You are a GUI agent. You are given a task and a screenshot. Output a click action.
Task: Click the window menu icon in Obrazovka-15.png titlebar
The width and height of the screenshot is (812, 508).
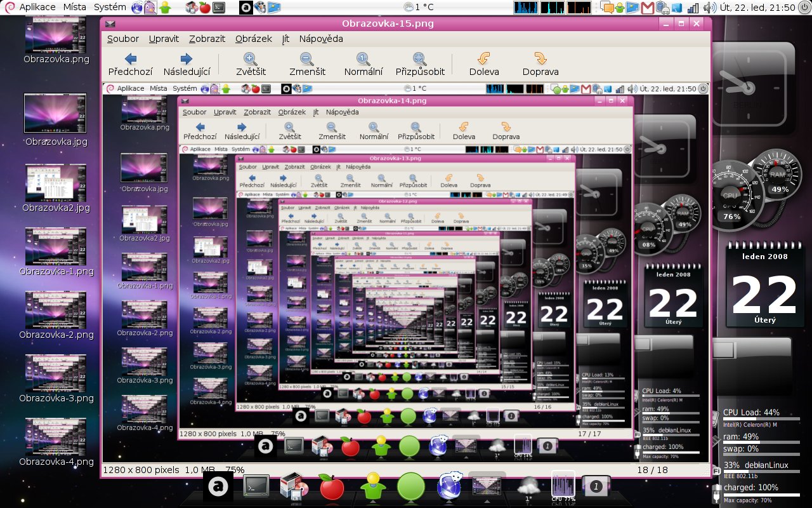click(110, 23)
